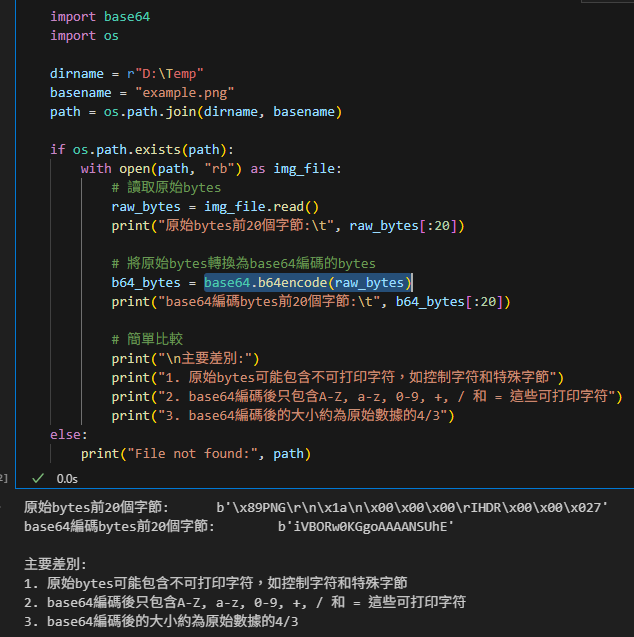Click output line 2. base64編碼後只包含A-Z
Image resolution: width=634 pixels, height=637 pixels.
click(245, 602)
